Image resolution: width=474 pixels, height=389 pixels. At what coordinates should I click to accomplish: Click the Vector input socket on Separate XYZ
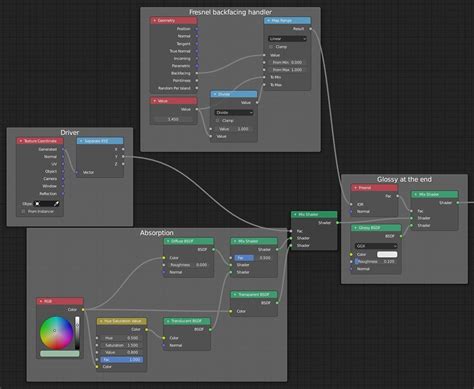pos(77,172)
